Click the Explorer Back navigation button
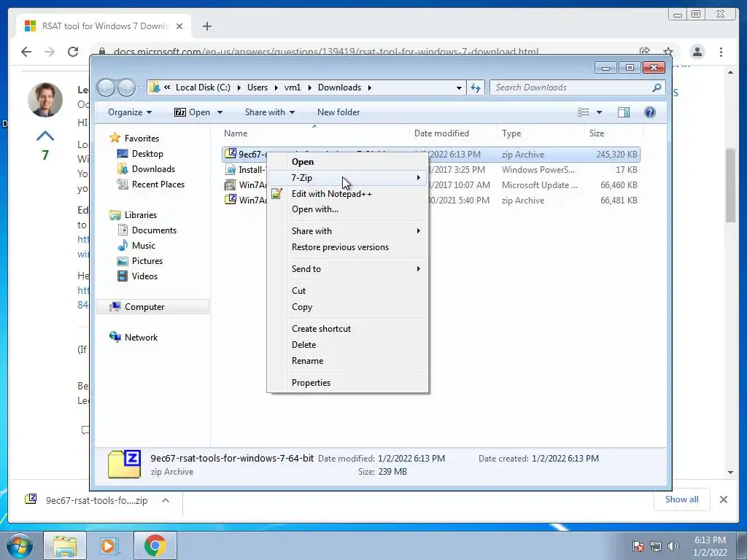 (106, 87)
